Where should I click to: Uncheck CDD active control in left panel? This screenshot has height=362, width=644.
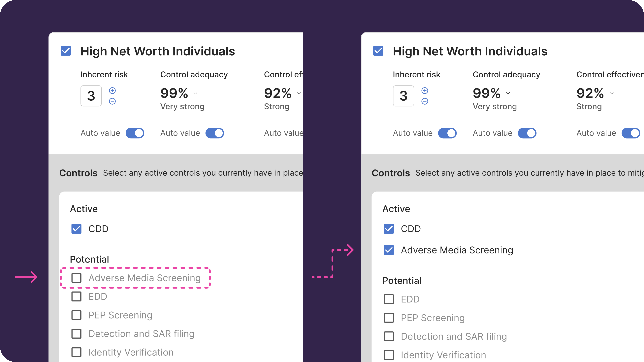coord(77,229)
